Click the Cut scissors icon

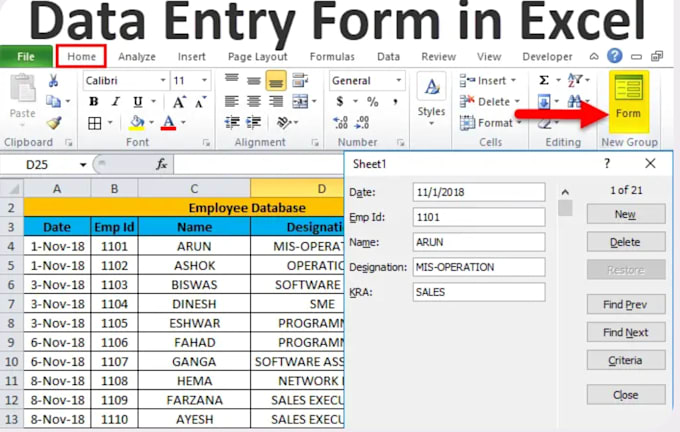coord(53,80)
